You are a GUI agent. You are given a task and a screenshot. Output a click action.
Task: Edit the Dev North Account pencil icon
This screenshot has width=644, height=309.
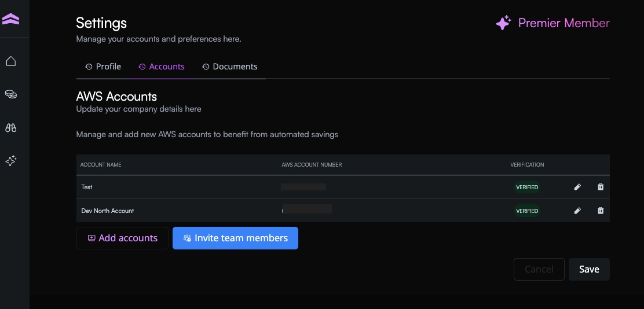click(x=577, y=211)
